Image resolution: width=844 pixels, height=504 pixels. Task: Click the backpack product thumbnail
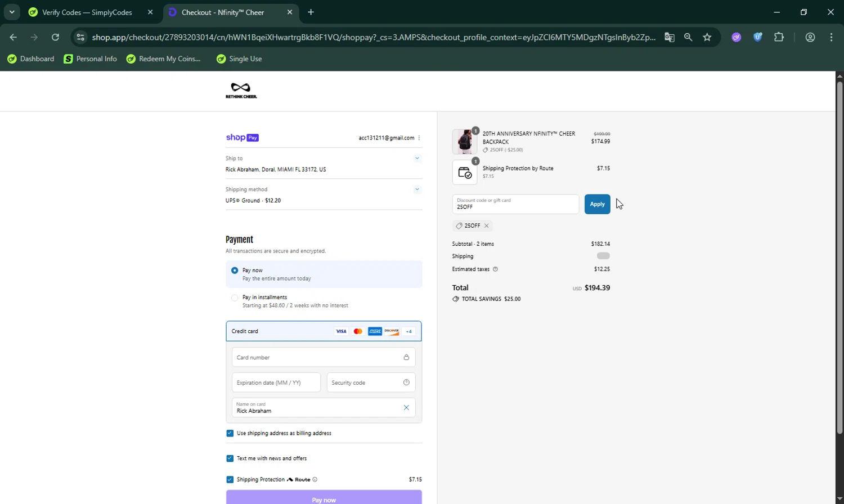tap(465, 142)
